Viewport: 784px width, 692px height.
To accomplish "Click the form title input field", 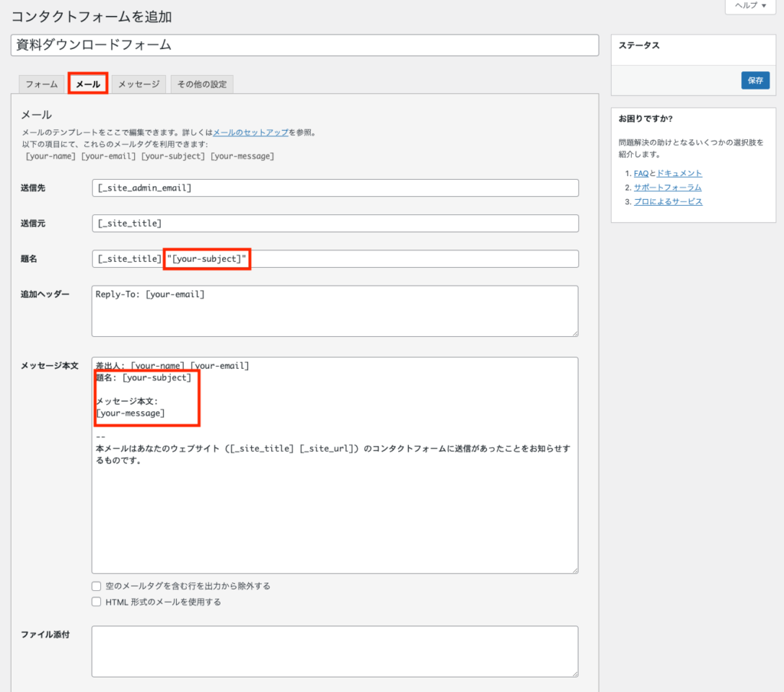I will coord(304,45).
